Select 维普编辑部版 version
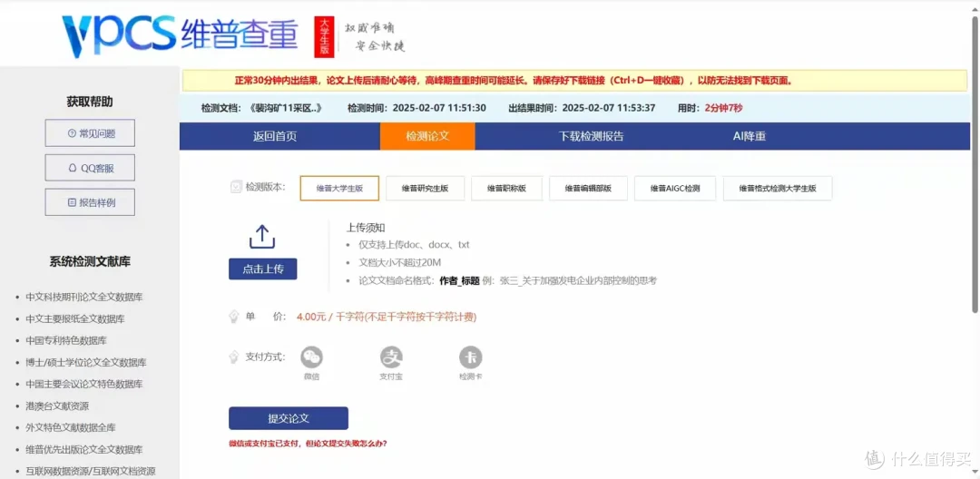 coord(588,188)
